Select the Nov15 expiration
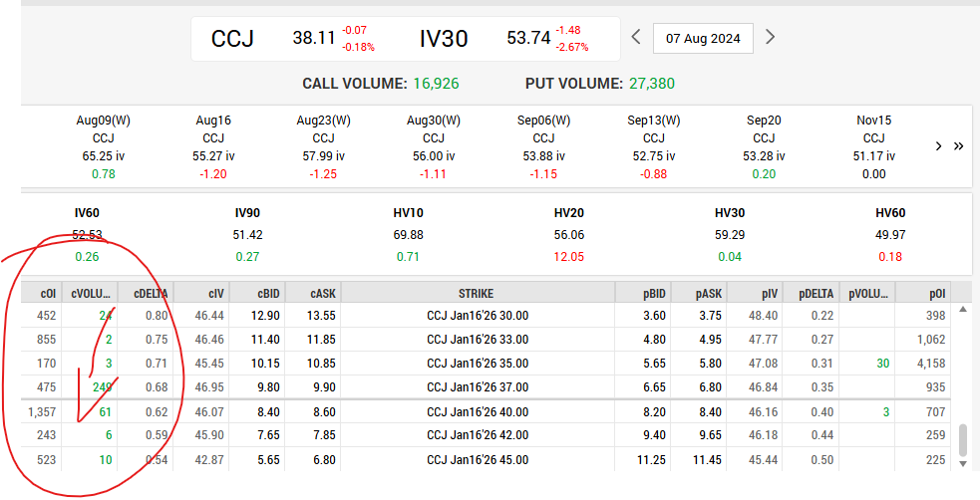 [x=873, y=146]
